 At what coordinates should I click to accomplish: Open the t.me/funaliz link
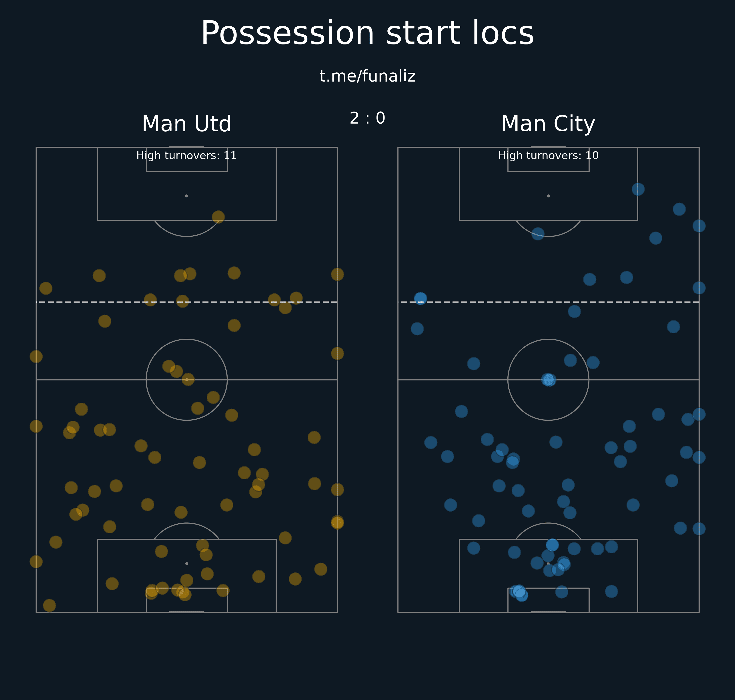(x=367, y=76)
